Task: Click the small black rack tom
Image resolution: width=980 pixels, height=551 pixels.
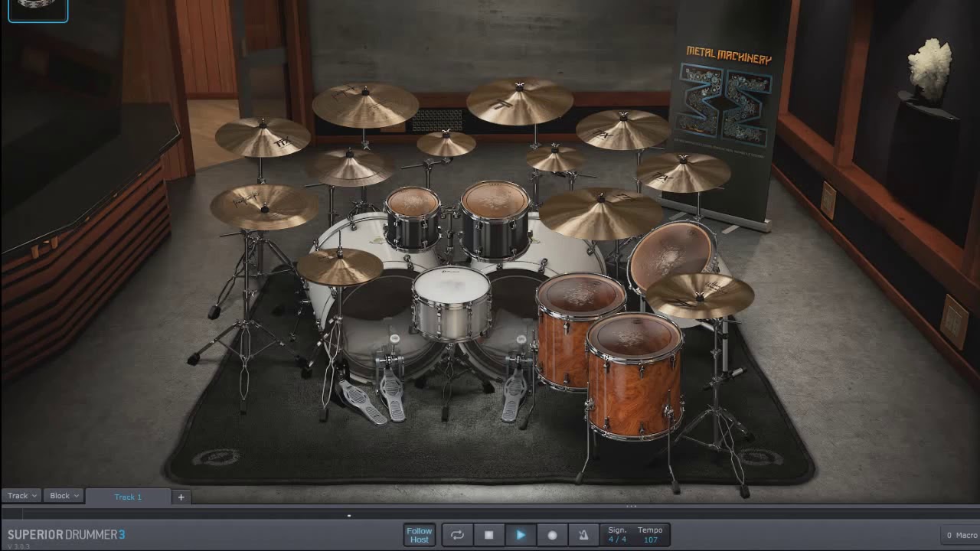Action: [413, 218]
